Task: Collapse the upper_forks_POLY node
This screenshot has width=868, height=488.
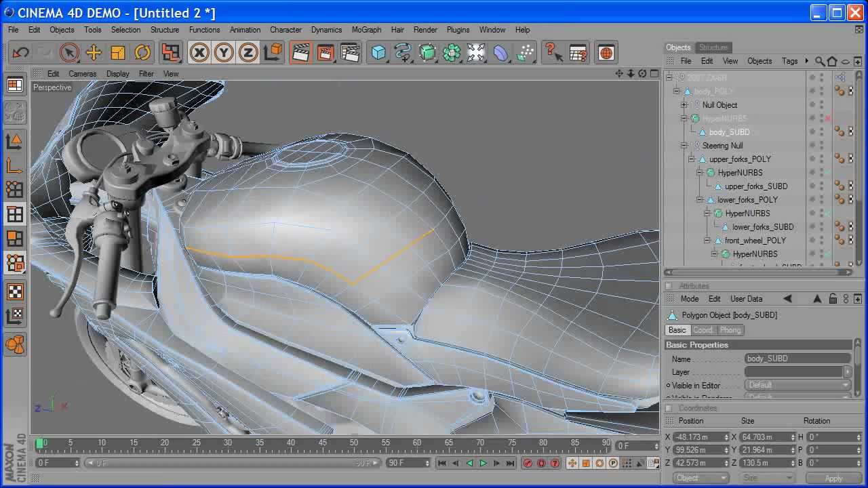Action: pos(692,159)
